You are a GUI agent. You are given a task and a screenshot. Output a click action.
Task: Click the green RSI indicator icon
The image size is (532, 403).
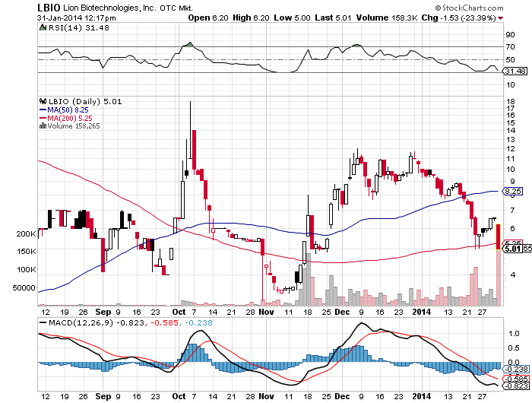43,27
